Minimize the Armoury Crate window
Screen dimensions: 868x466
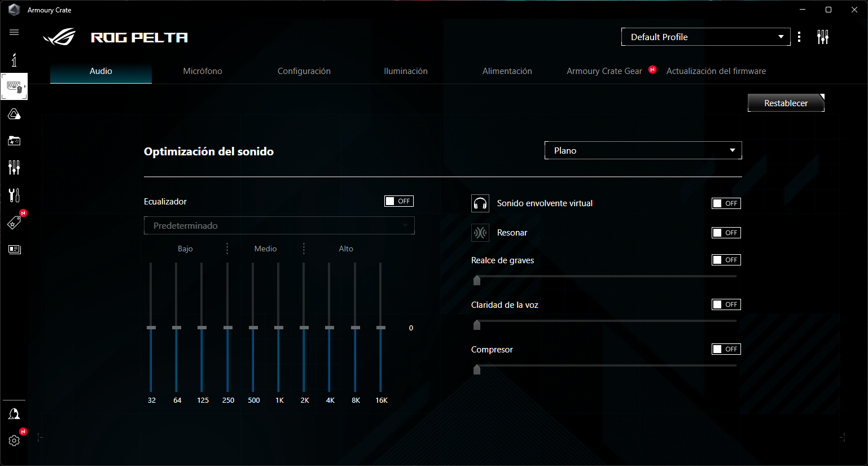click(x=803, y=10)
